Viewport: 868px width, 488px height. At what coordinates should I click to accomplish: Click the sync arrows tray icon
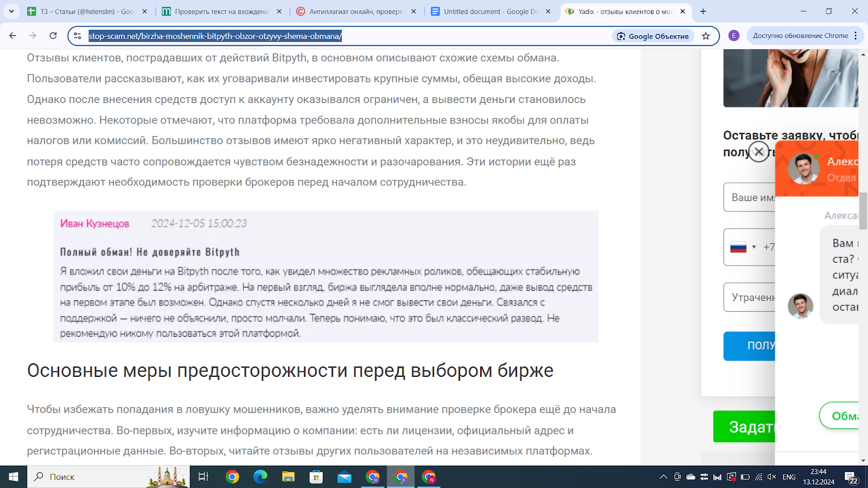tap(704, 477)
